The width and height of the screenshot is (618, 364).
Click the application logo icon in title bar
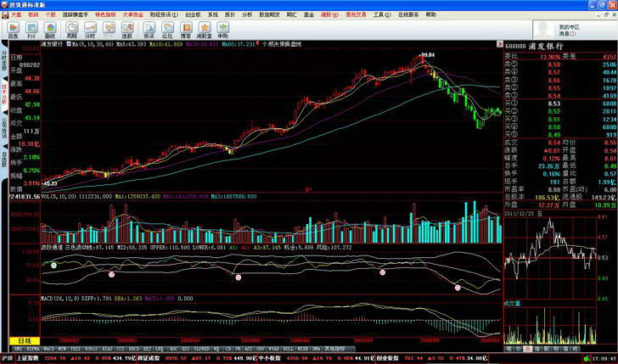pos(5,5)
